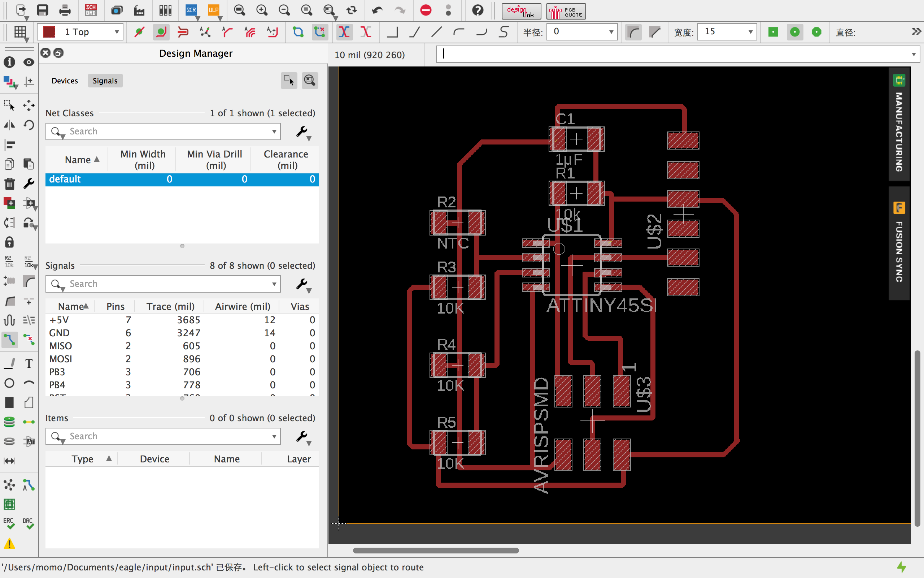Viewport: 924px width, 578px height.
Task: Open Net Classes search dropdown arrow
Action: pyautogui.click(x=274, y=131)
